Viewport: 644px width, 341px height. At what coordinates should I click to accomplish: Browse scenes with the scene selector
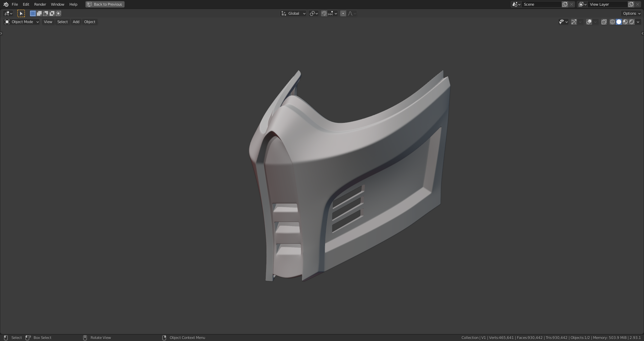tap(516, 4)
